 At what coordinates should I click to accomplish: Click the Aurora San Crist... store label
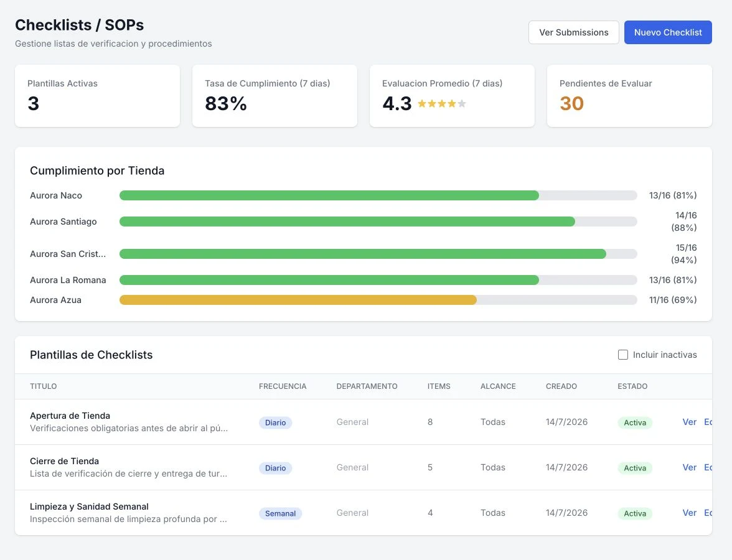[x=68, y=254]
